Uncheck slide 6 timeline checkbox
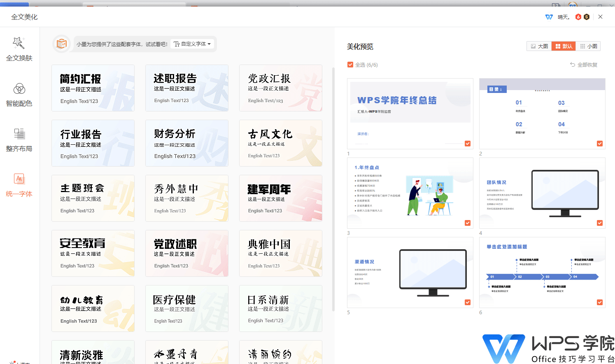 [600, 302]
